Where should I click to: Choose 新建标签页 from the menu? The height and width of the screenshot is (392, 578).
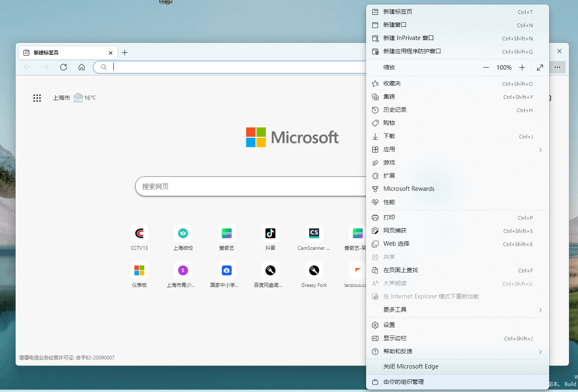(x=458, y=12)
